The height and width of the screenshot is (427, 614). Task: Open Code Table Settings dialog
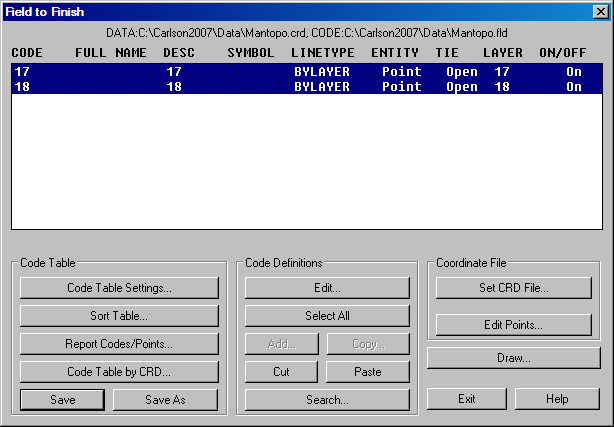(119, 288)
